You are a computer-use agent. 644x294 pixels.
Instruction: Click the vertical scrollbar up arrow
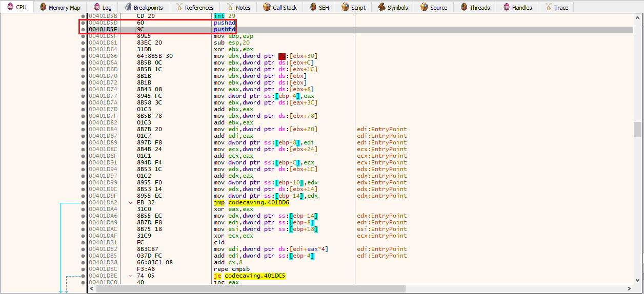click(638, 17)
